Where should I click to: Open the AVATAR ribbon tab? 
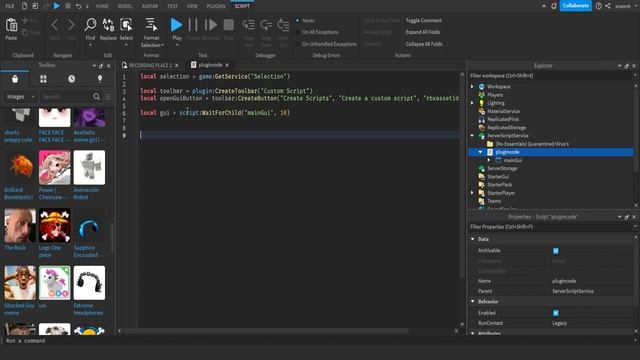[x=150, y=6]
